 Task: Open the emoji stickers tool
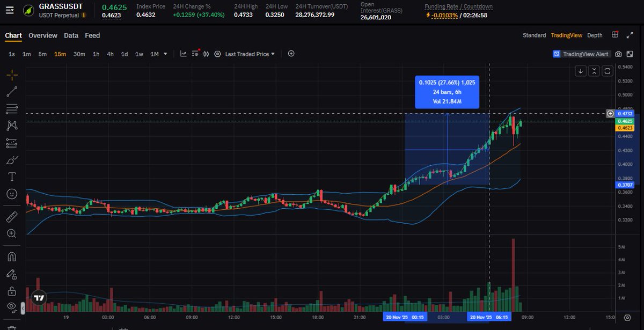[11, 193]
